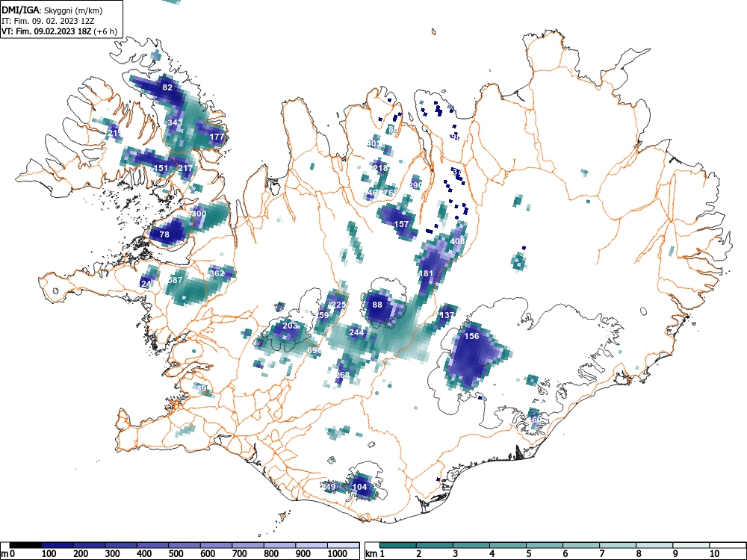Click the 500 label on the meter legend
The height and width of the screenshot is (560, 747).
176,554
